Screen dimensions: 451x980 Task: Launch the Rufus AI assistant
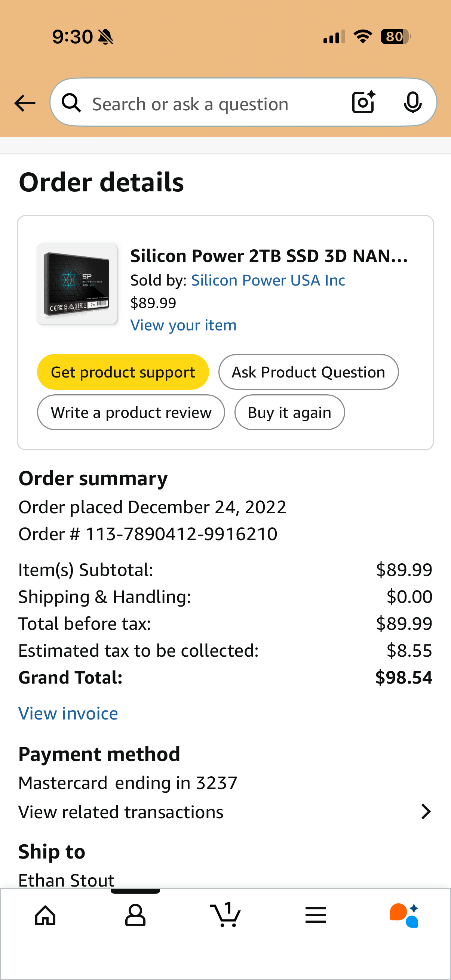click(x=404, y=915)
